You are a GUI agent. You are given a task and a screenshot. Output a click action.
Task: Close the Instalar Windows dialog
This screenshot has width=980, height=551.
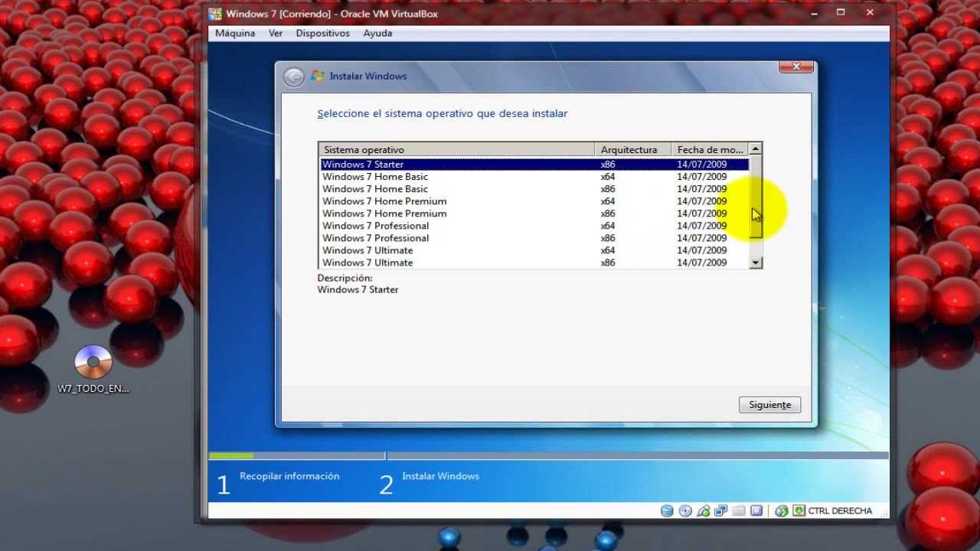coord(796,67)
